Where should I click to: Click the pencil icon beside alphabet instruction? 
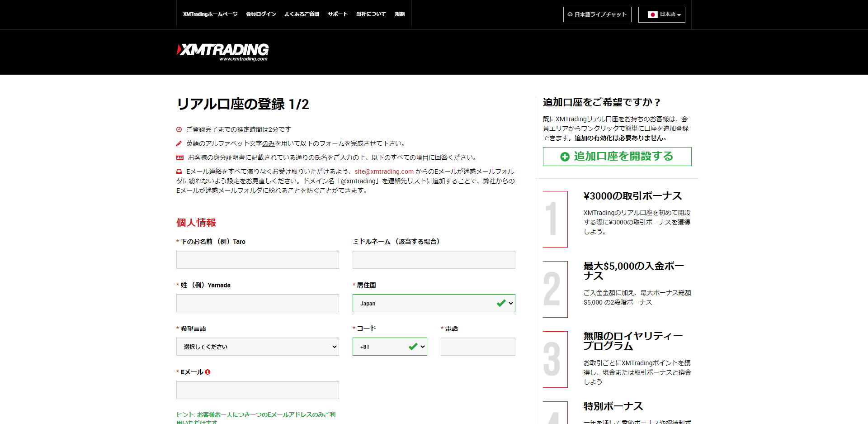(x=179, y=143)
